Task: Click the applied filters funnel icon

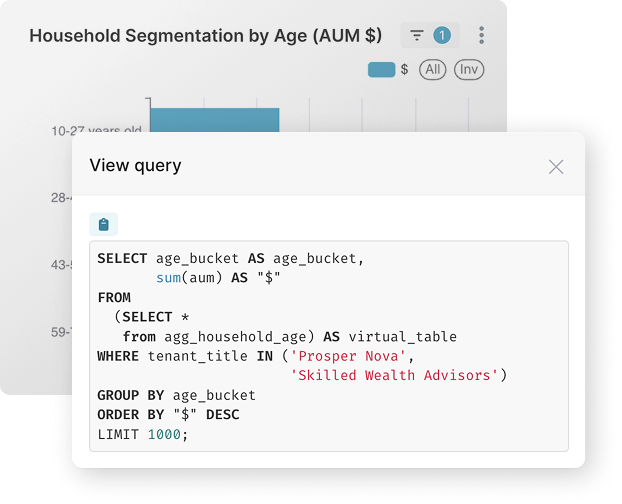Action: point(417,36)
